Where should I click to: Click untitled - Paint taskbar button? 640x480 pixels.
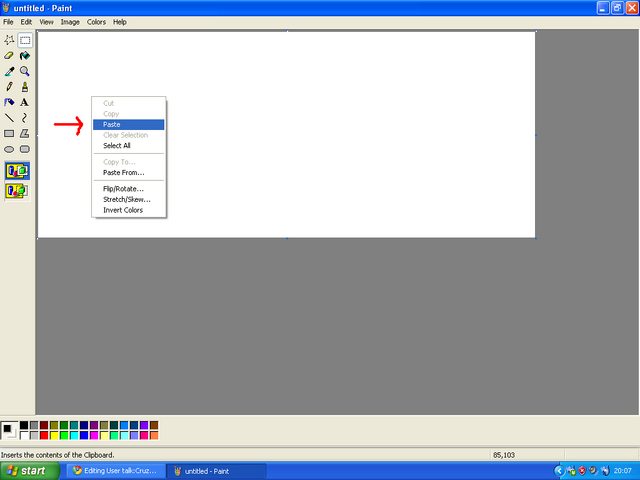217,471
